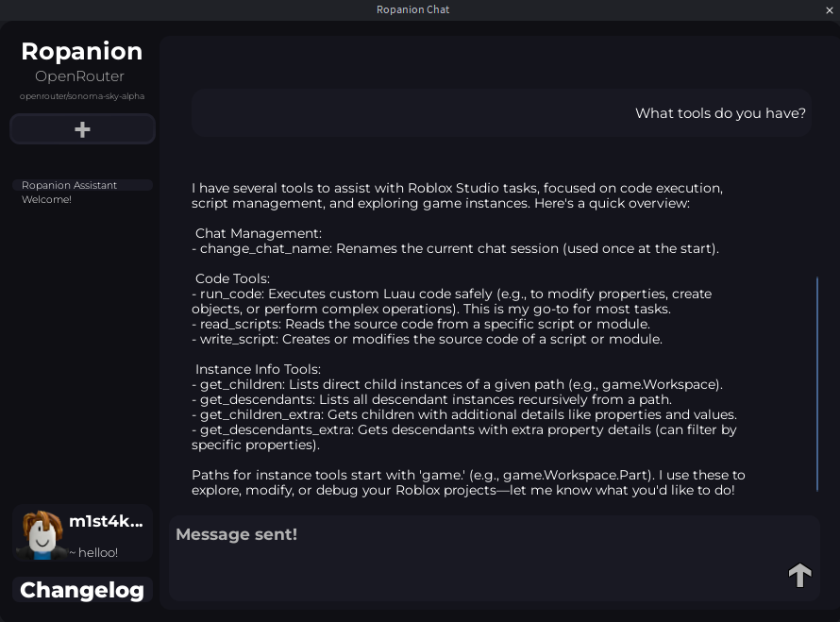Click the plus icon for new chat
This screenshot has width=840, height=622.
[x=82, y=129]
